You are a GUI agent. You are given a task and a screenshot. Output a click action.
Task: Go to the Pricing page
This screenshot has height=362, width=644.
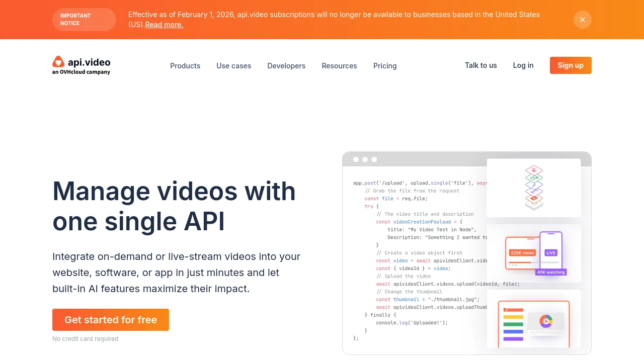tap(385, 66)
